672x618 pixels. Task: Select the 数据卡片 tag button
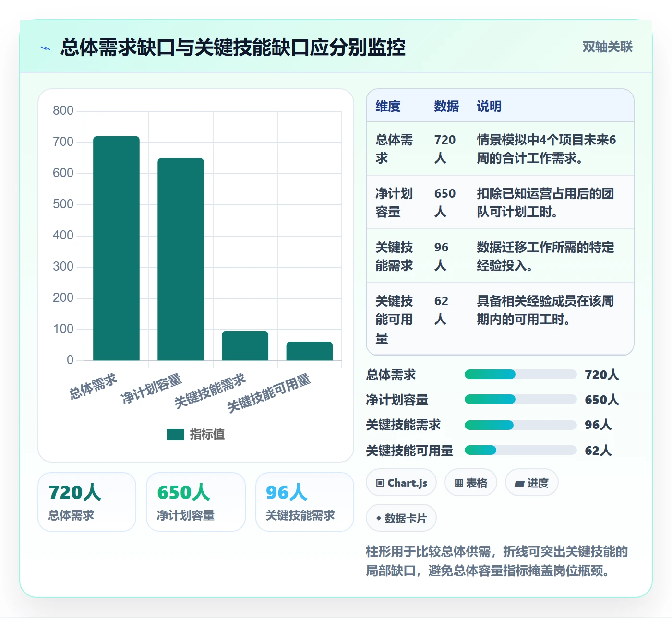pyautogui.click(x=401, y=518)
